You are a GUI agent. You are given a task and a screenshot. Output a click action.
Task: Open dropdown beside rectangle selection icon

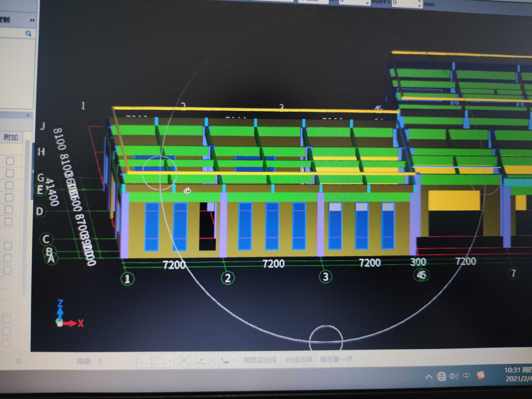coord(170,360)
